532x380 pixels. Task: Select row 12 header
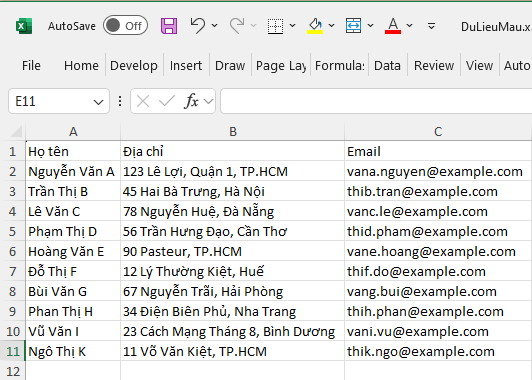pyautogui.click(x=13, y=371)
